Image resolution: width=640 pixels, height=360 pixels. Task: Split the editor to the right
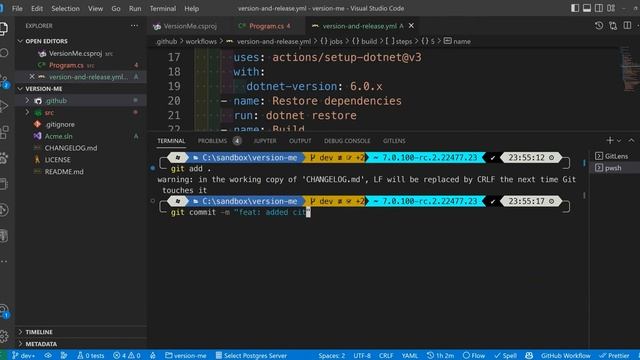point(627,26)
